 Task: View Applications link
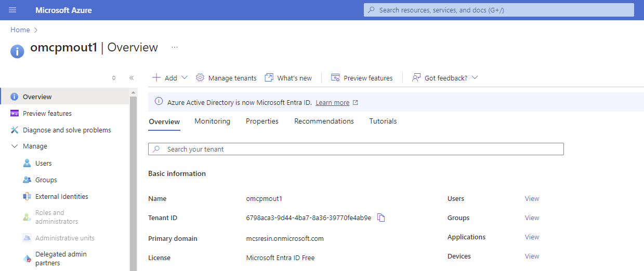point(532,237)
